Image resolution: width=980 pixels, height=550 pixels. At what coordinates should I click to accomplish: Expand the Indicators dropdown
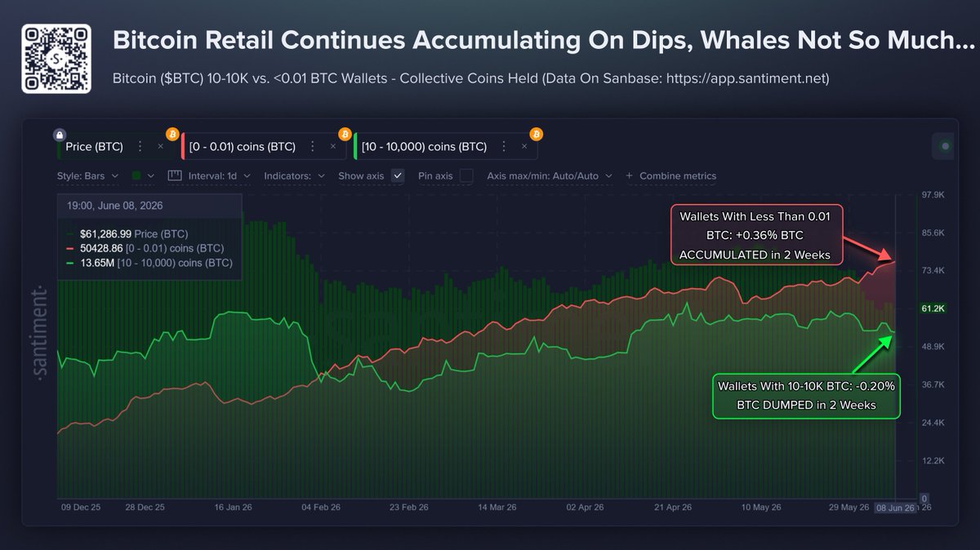(x=295, y=175)
